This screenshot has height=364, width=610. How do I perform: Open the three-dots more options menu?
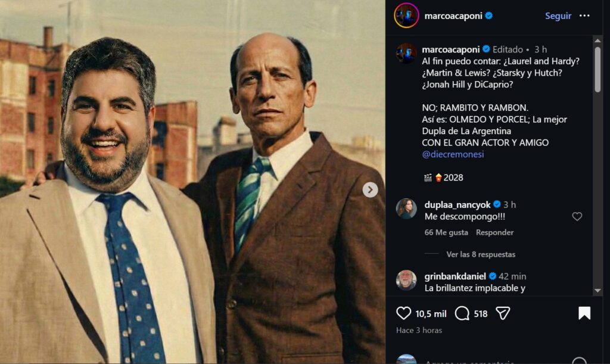[584, 15]
